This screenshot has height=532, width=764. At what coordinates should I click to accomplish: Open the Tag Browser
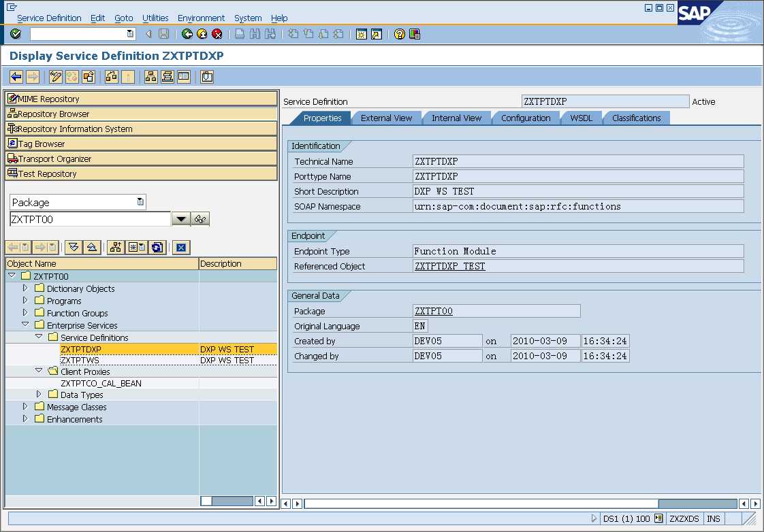pos(142,144)
